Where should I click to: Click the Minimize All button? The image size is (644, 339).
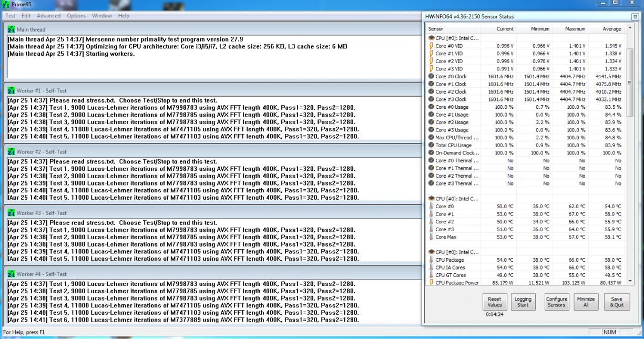585,301
